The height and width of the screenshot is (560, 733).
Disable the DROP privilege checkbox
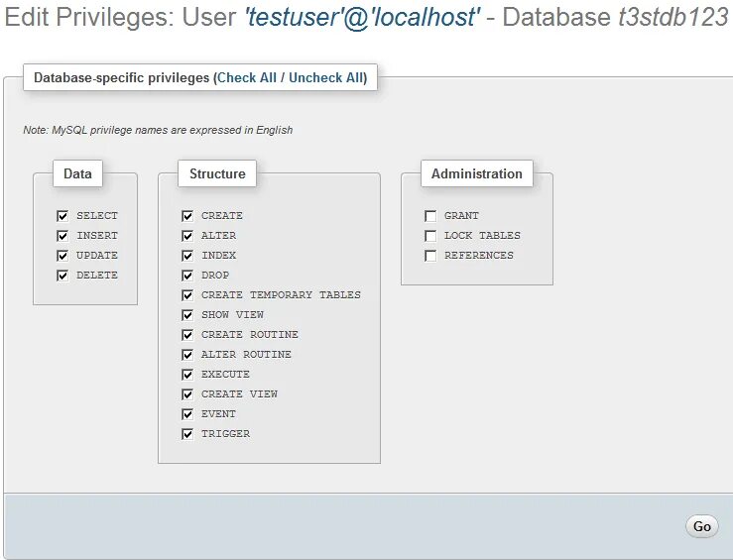coord(187,276)
